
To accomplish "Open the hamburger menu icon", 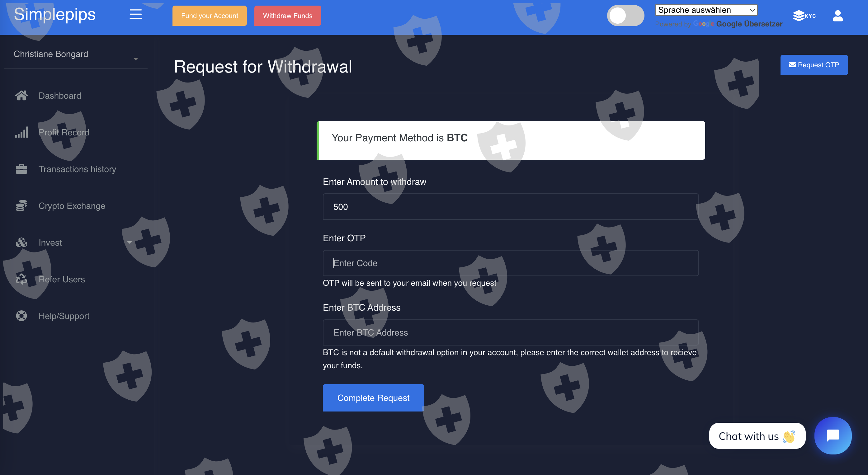I will point(135,15).
